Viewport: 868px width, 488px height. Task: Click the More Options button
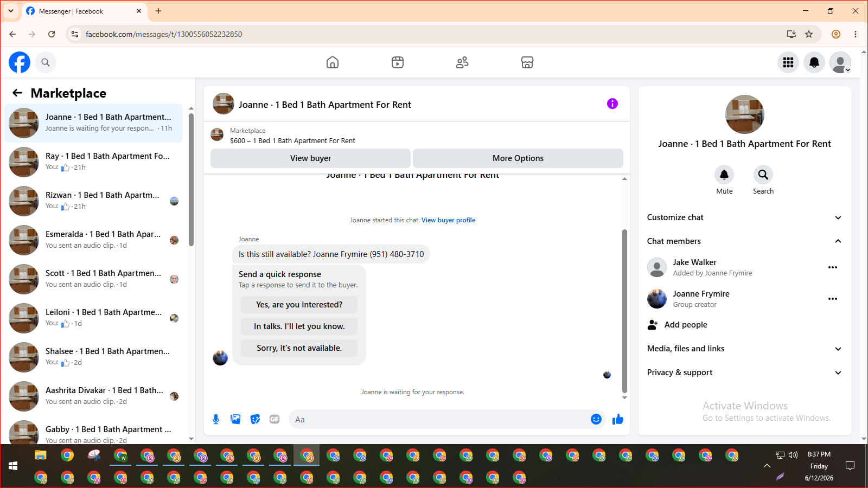point(518,158)
